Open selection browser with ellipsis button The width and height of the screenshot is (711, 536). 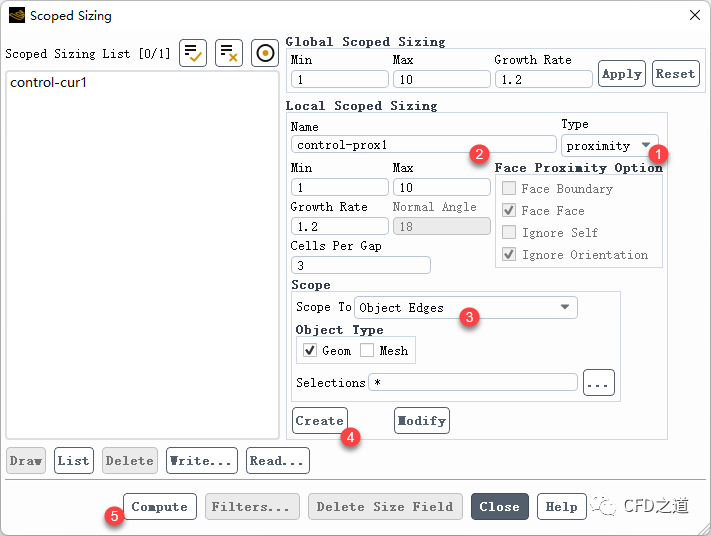coord(599,382)
